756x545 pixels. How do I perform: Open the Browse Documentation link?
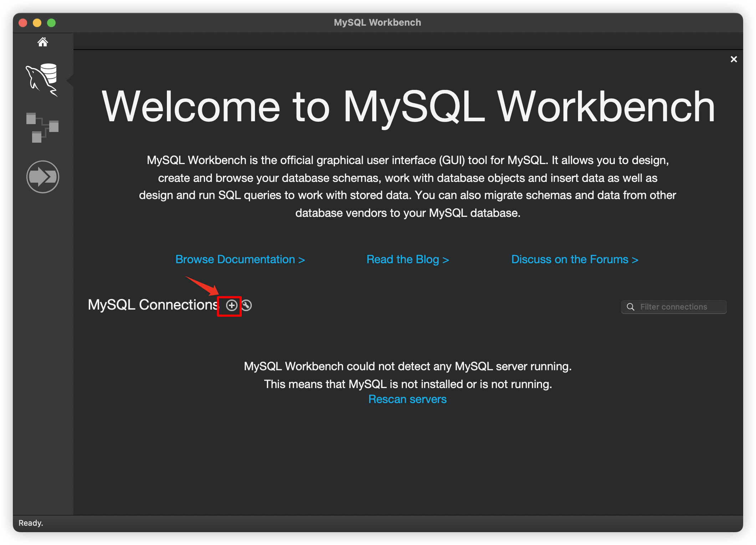pyautogui.click(x=240, y=259)
